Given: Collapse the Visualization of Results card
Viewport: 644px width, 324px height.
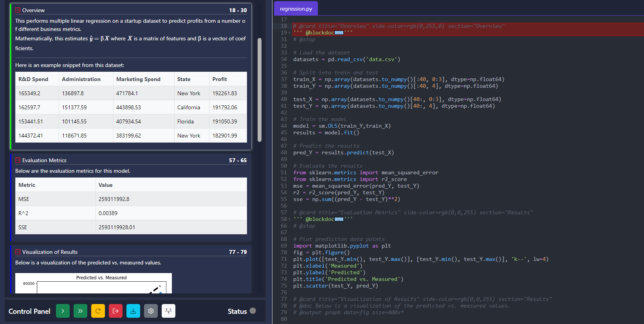Looking at the screenshot, I should pyautogui.click(x=18, y=252).
